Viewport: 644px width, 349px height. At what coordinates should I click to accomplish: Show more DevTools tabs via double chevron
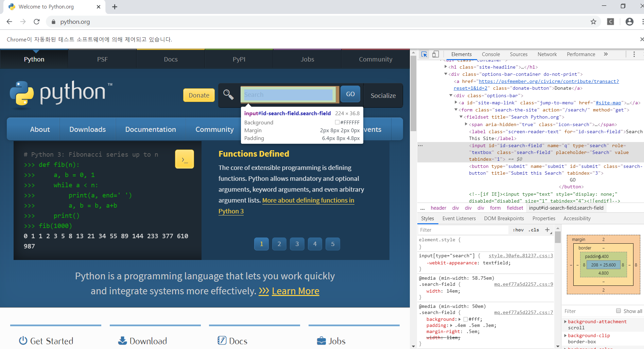pos(606,54)
